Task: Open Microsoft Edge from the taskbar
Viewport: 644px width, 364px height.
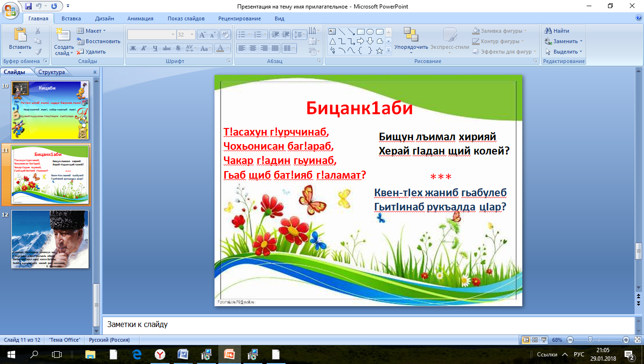Action: (137, 354)
